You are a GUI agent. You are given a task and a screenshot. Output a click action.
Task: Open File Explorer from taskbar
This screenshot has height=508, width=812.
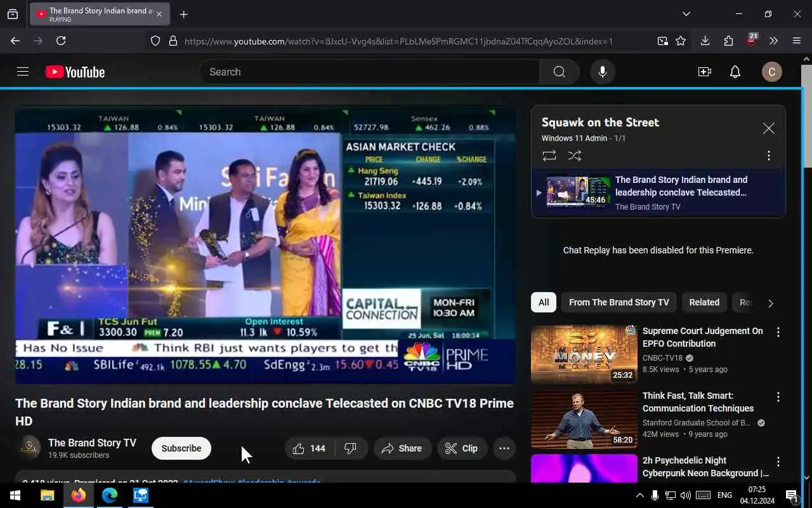(x=47, y=495)
